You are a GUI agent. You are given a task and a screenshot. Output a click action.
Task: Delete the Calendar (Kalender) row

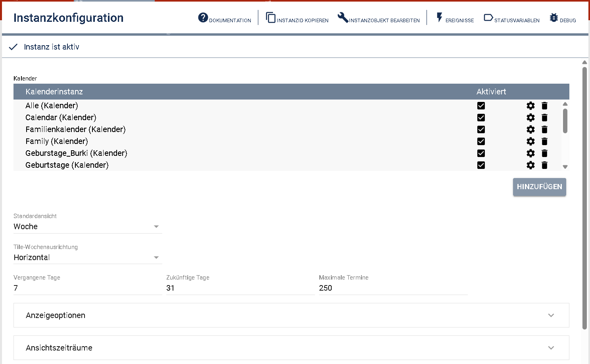tap(544, 118)
